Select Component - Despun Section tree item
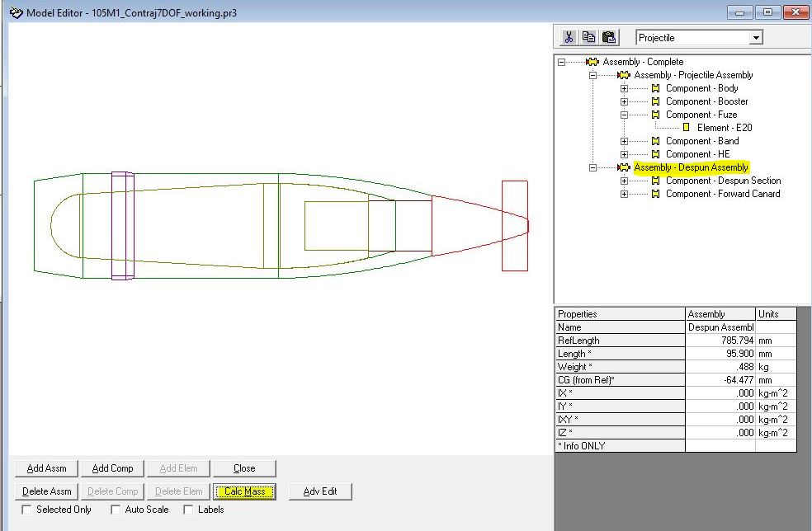 point(723,181)
